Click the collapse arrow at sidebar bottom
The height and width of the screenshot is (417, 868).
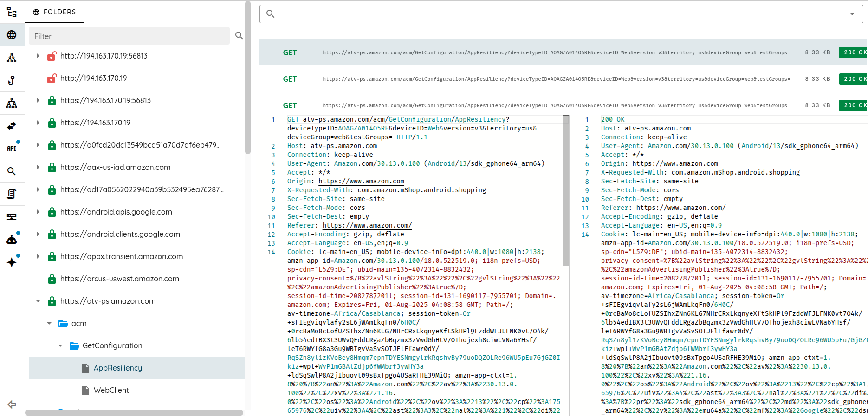[12, 404]
